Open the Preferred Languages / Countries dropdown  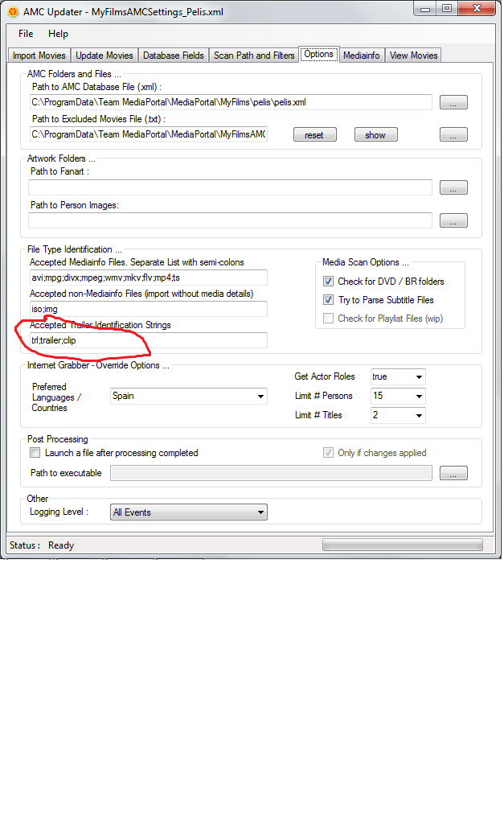(x=188, y=396)
